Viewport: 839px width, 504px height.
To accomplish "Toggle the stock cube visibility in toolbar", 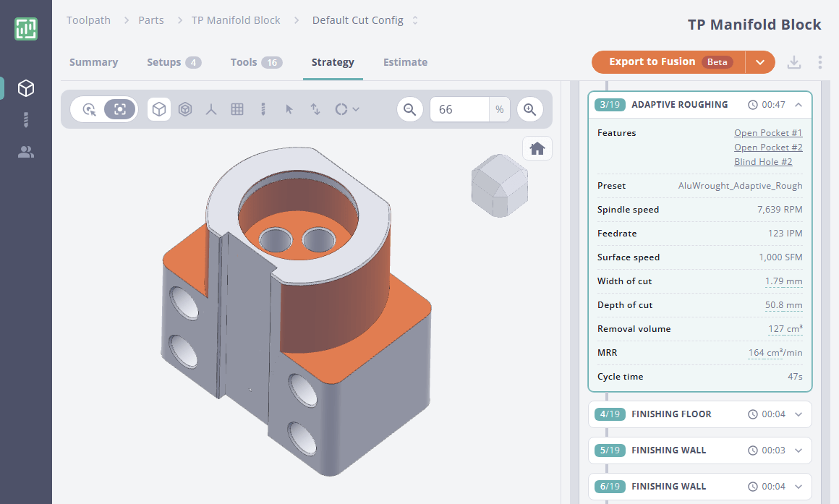I will pos(158,109).
